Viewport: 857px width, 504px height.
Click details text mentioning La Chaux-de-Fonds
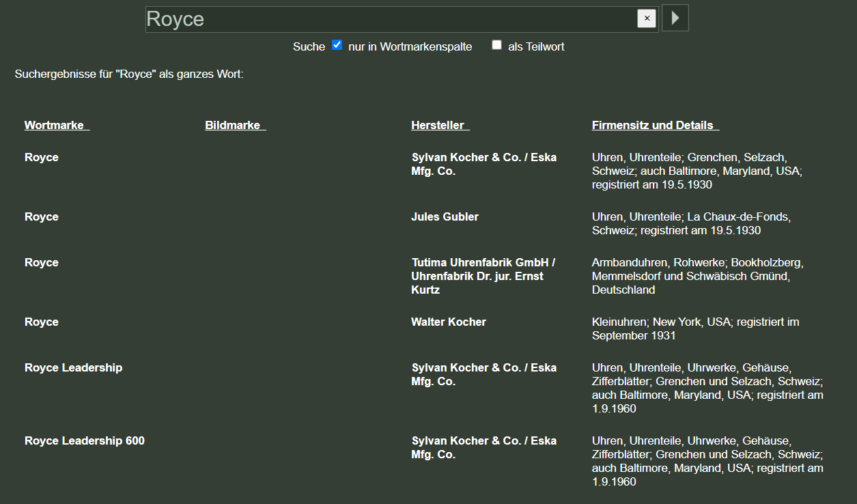coord(691,223)
